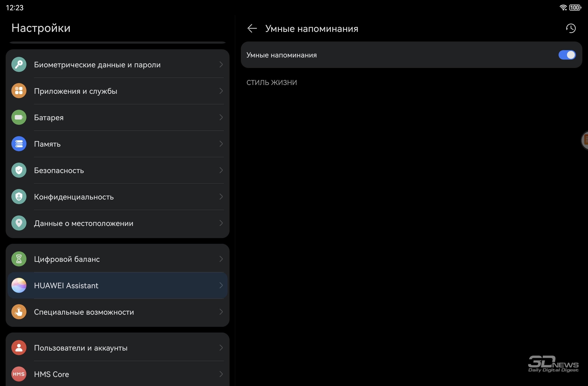588x386 pixels.
Task: Click the Wi-Fi status icon
Action: 563,8
